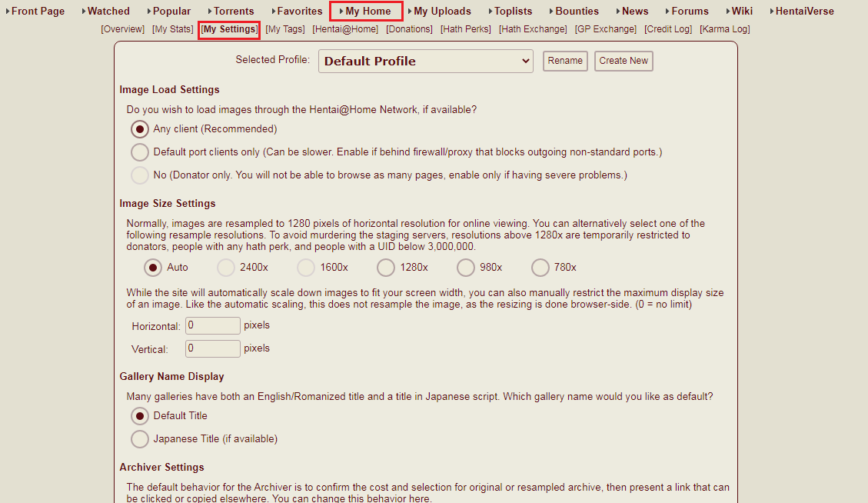Open My Home in top navigation
Viewport: 868px width, 503px height.
tap(368, 11)
